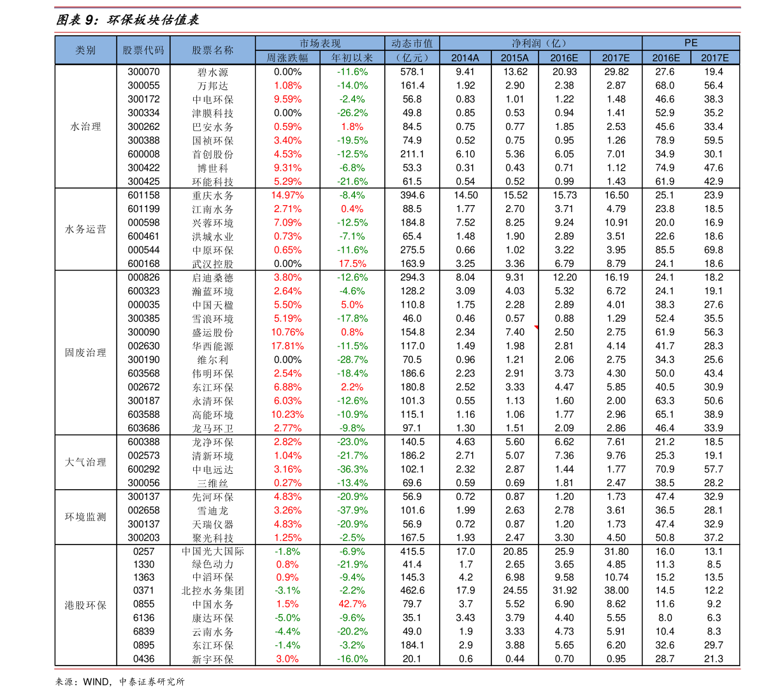Click the 年初以来 header cell
Image resolution: width=759 pixels, height=700 pixels.
352,58
